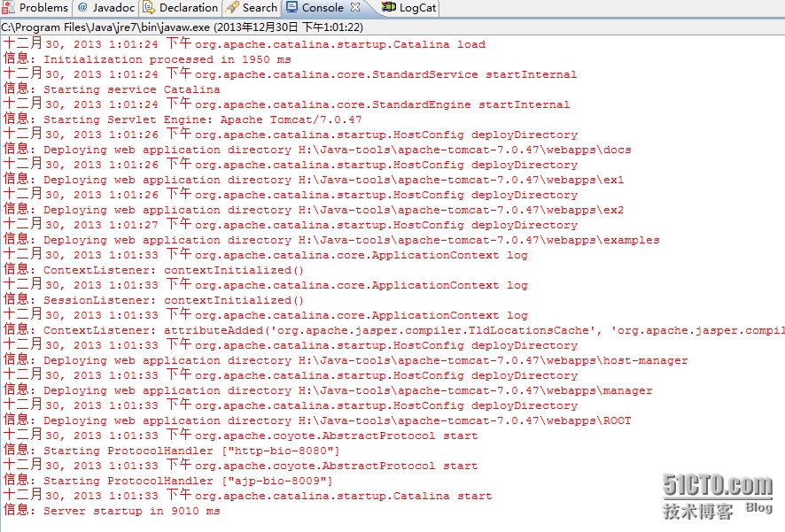Click the Search flashlight icon
Image resolution: width=785 pixels, height=532 pixels.
232,7
